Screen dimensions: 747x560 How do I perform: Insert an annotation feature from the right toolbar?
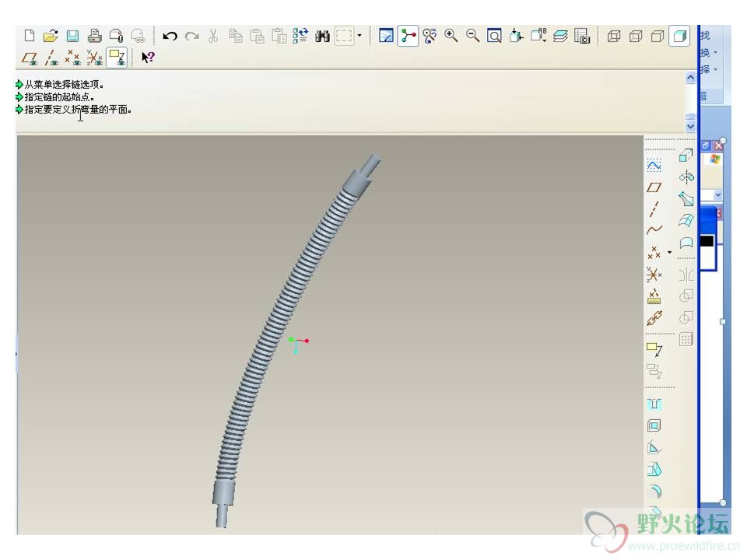point(654,349)
